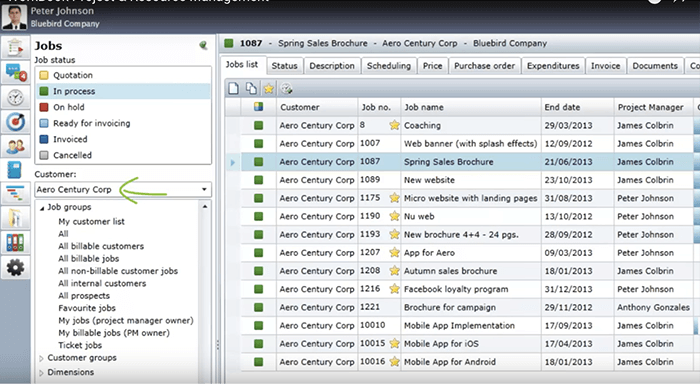
Task: Switch to the Documents tab
Action: [x=655, y=66]
